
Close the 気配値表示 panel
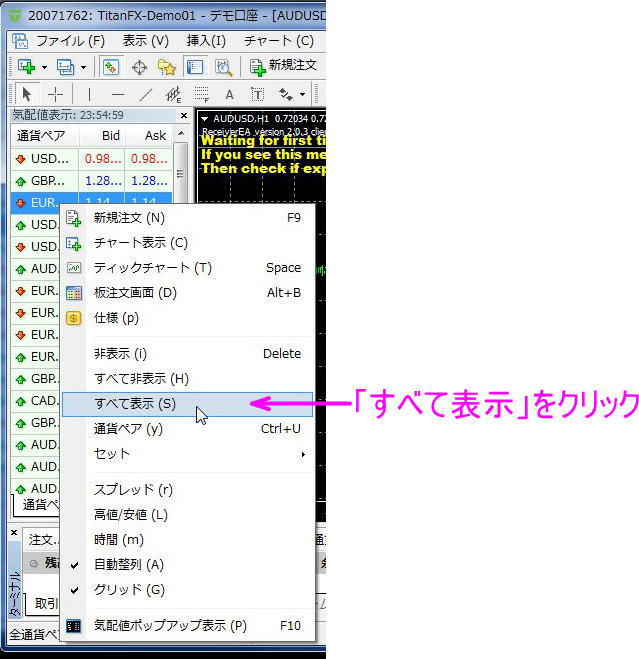[184, 115]
